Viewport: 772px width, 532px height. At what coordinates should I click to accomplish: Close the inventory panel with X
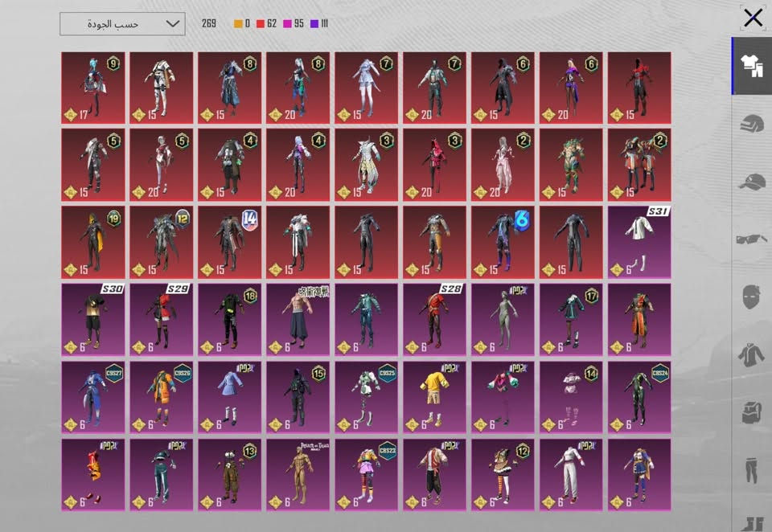(x=753, y=18)
